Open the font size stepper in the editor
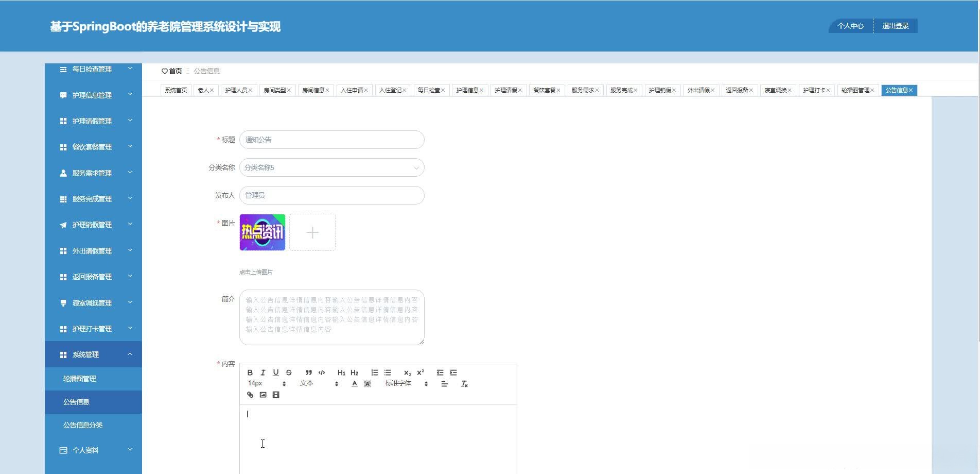The width and height of the screenshot is (980, 474). point(284,383)
